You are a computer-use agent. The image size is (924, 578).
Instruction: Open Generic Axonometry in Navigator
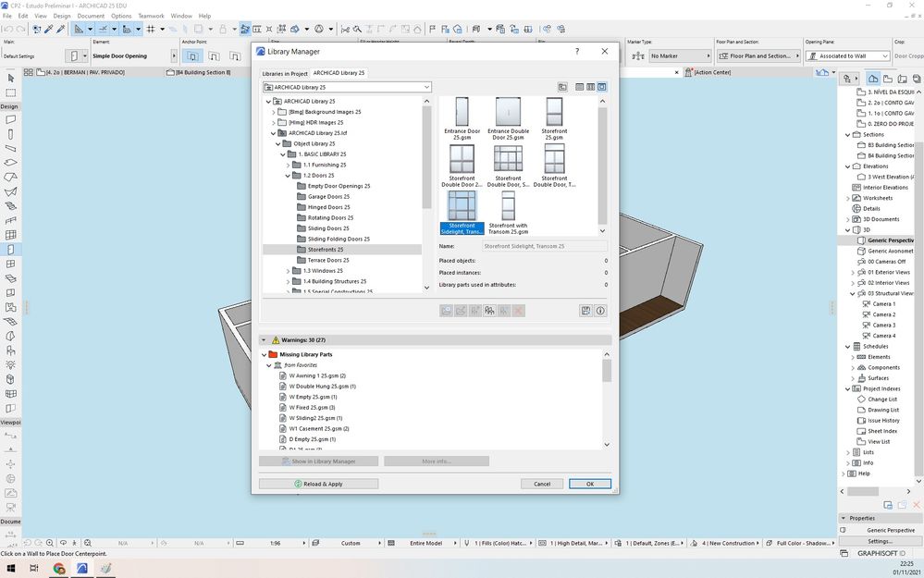coord(890,251)
